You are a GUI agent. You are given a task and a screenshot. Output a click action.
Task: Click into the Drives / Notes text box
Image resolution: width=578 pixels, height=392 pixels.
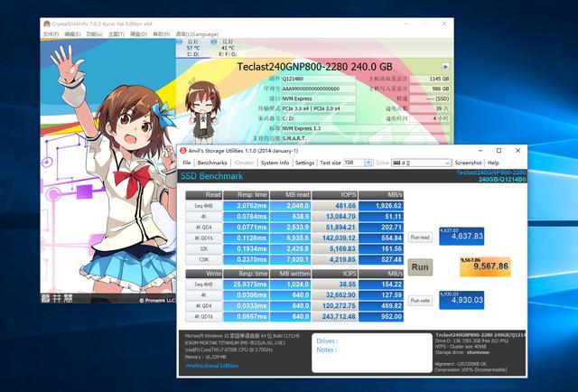coord(372,353)
